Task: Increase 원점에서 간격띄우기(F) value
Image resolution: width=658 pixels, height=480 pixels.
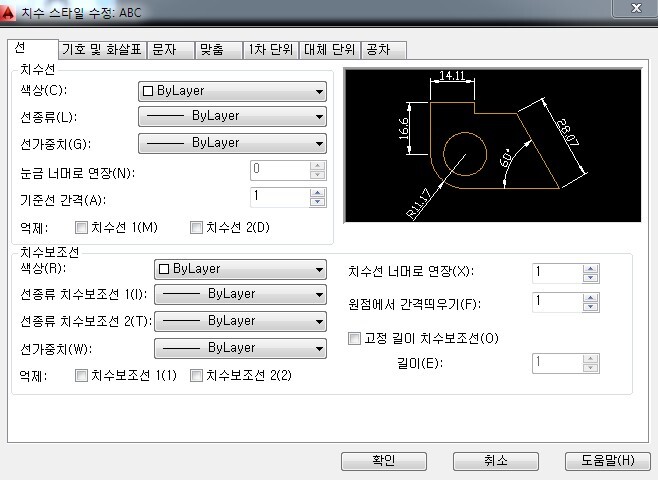Action: (x=590, y=298)
